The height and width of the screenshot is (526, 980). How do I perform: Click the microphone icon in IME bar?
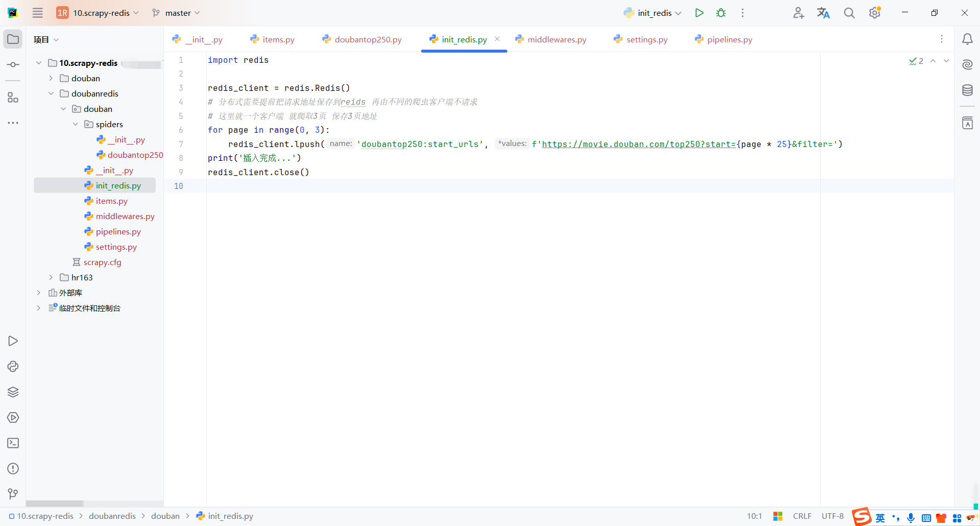pos(911,518)
